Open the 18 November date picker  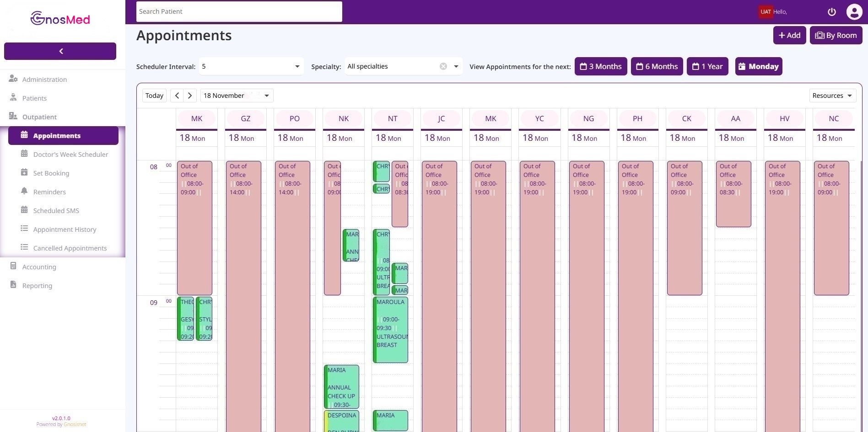tap(237, 96)
